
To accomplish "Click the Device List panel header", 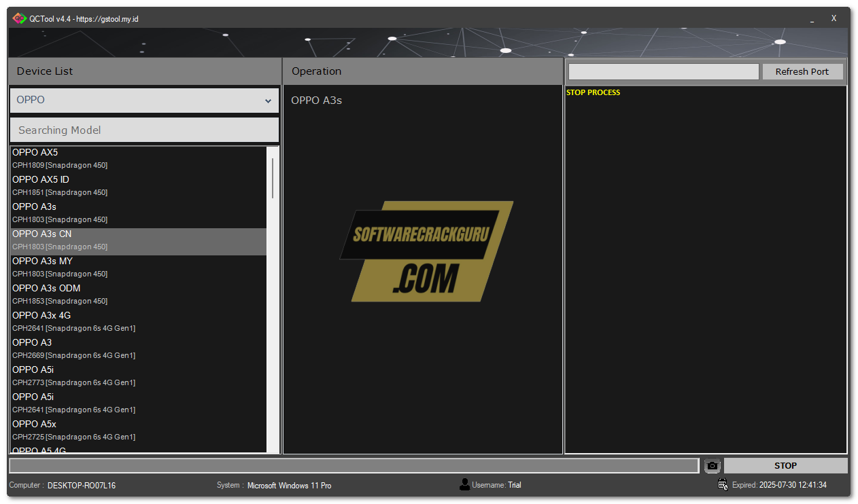I will coord(144,71).
